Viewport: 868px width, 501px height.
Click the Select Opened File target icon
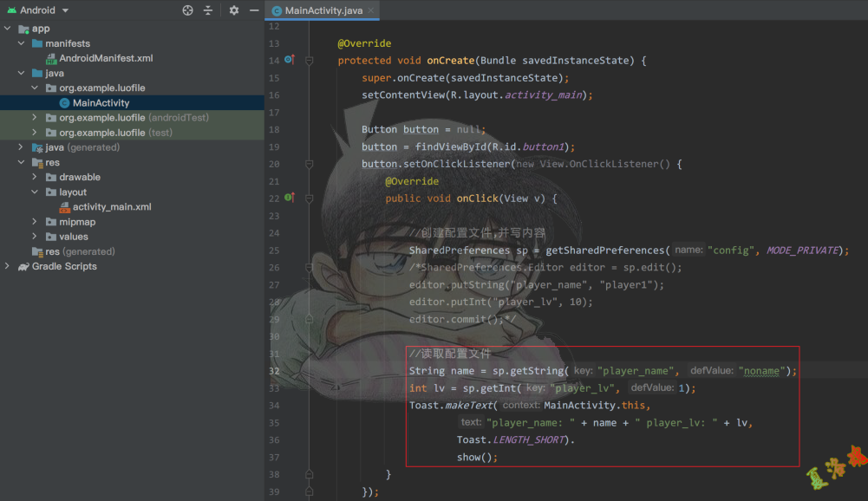coord(188,10)
